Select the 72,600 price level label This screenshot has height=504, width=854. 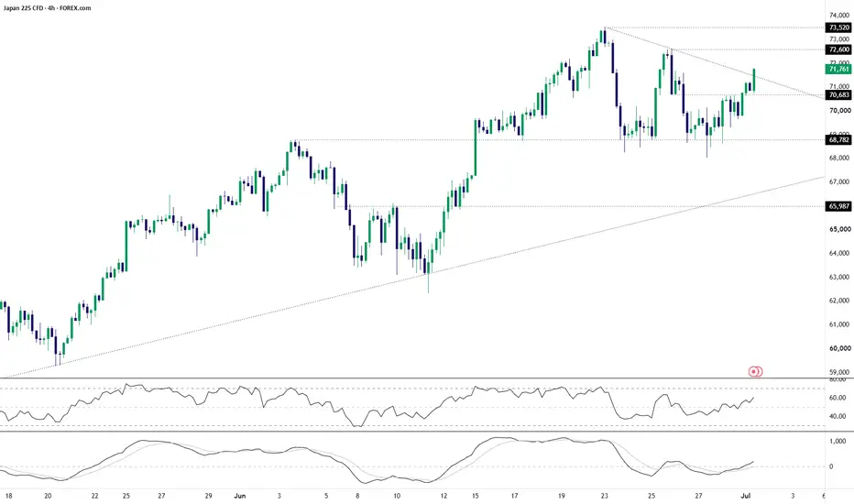838,49
